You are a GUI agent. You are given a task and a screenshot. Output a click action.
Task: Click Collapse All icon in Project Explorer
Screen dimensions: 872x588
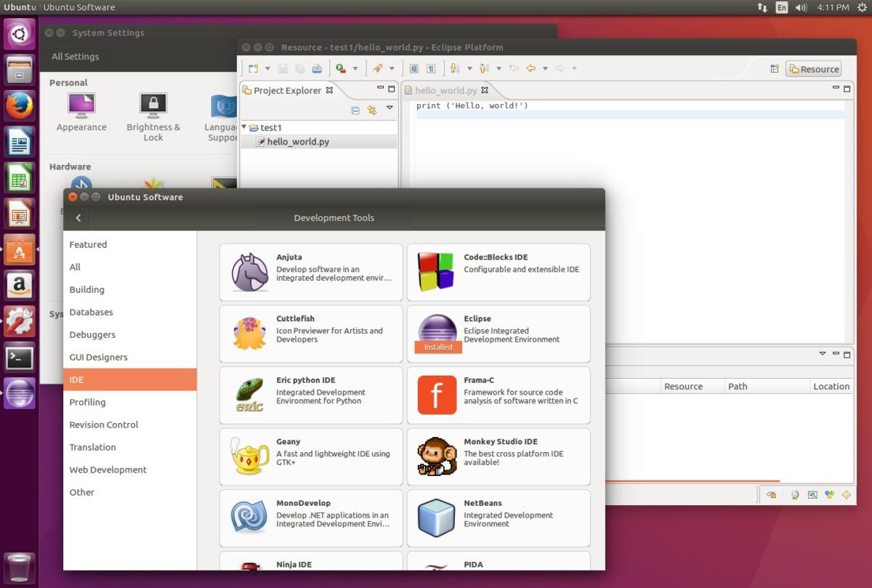pos(355,110)
